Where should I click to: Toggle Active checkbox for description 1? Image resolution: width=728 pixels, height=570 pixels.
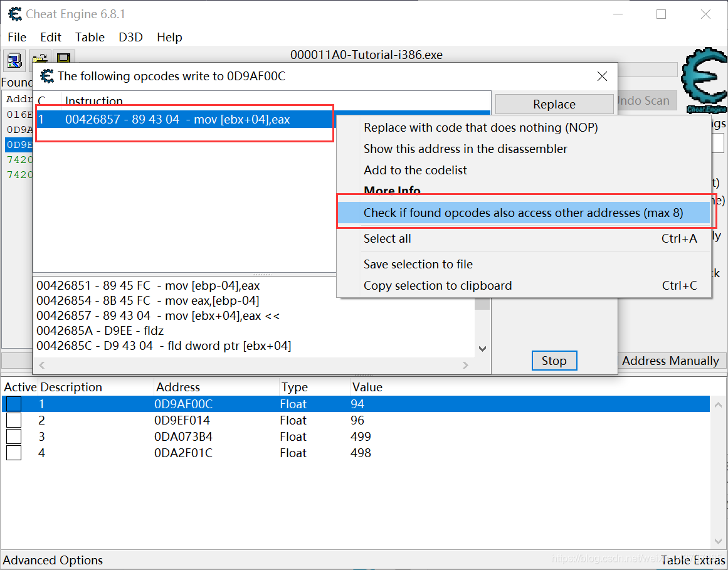click(14, 404)
